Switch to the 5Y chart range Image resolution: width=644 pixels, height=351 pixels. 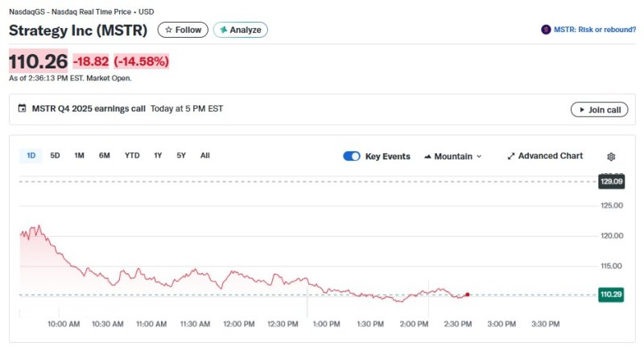pyautogui.click(x=181, y=155)
